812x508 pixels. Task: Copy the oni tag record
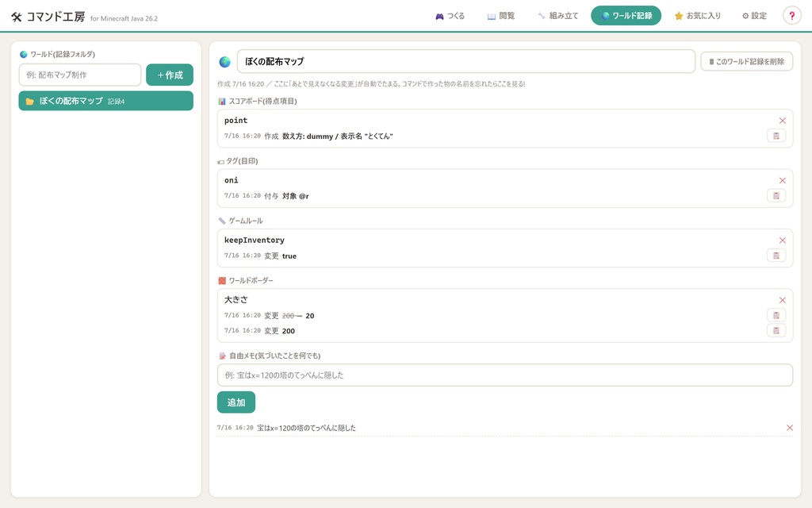click(776, 195)
